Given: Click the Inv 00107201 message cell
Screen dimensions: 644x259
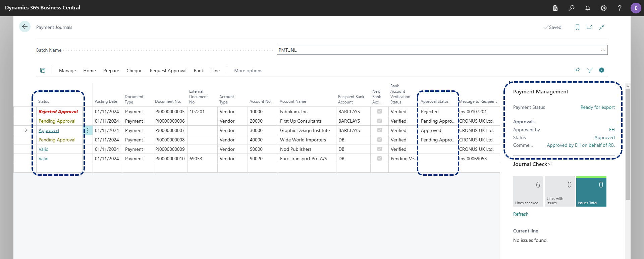Looking at the screenshot, I should (479, 112).
